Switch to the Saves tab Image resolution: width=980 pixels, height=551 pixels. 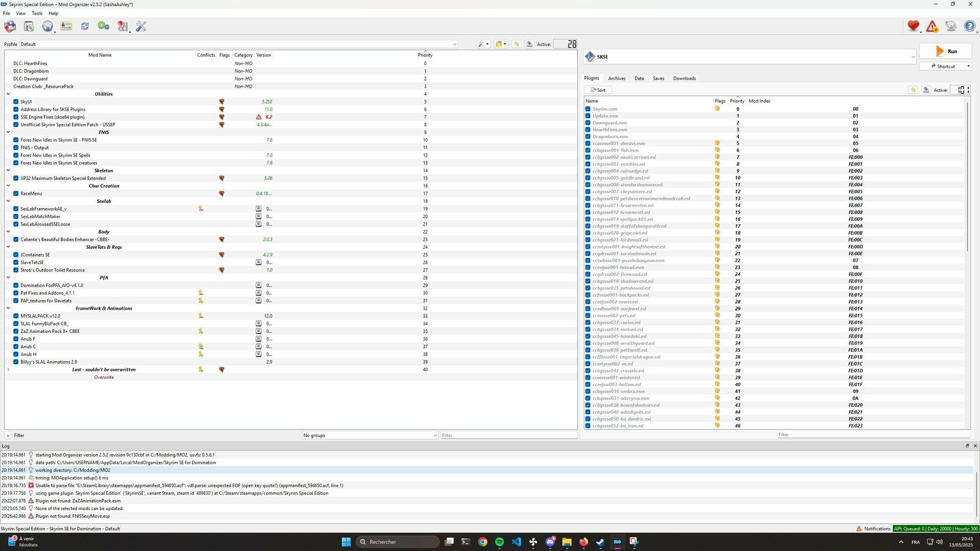[x=658, y=79]
